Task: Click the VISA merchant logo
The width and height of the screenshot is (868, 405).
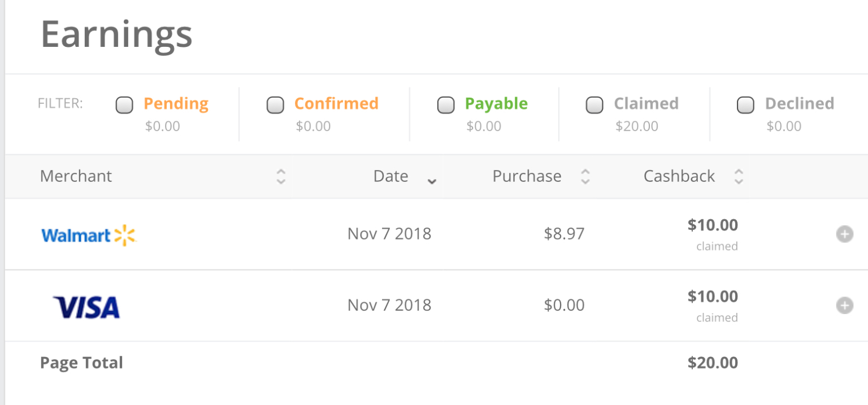Action: point(86,307)
